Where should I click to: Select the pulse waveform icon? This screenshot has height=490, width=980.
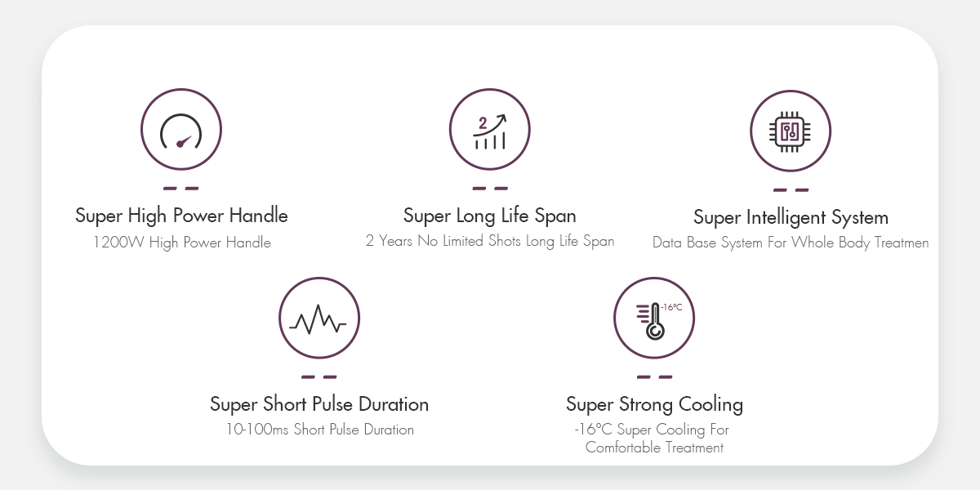(319, 318)
